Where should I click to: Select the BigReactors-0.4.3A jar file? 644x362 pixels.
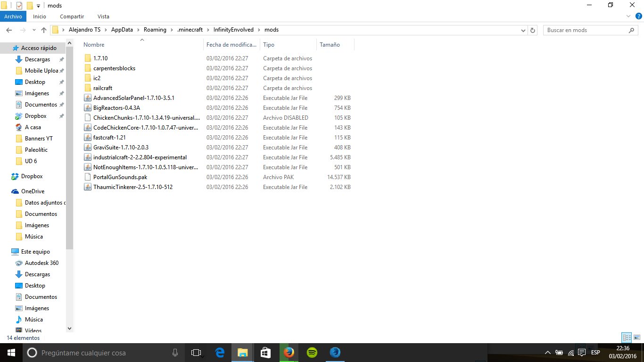116,108
